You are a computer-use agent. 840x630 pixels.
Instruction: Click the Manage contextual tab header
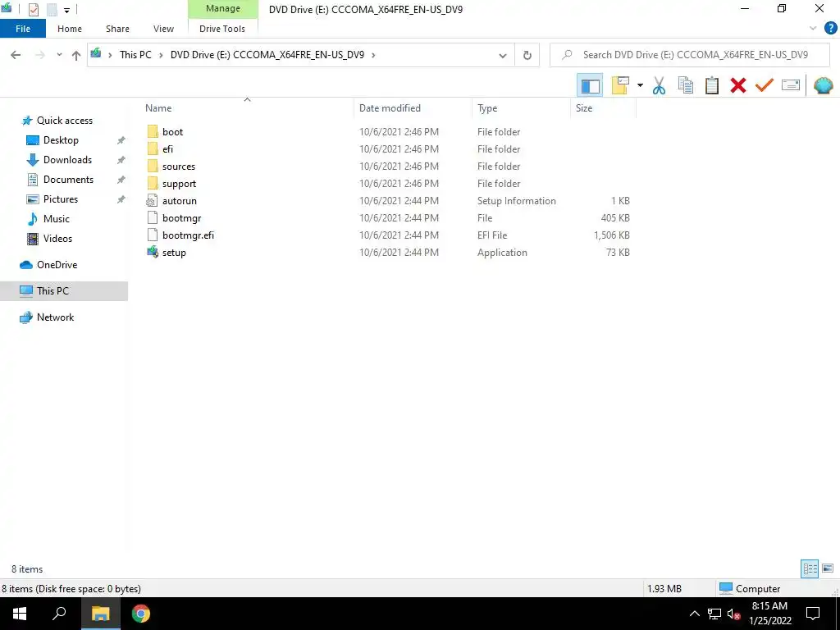click(x=223, y=9)
